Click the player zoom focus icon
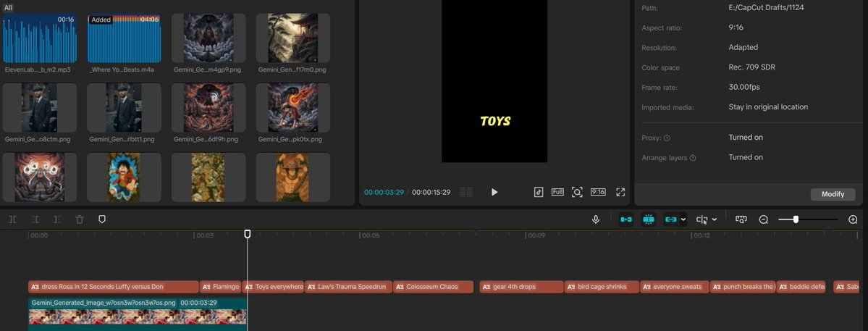868x331 pixels. (577, 192)
